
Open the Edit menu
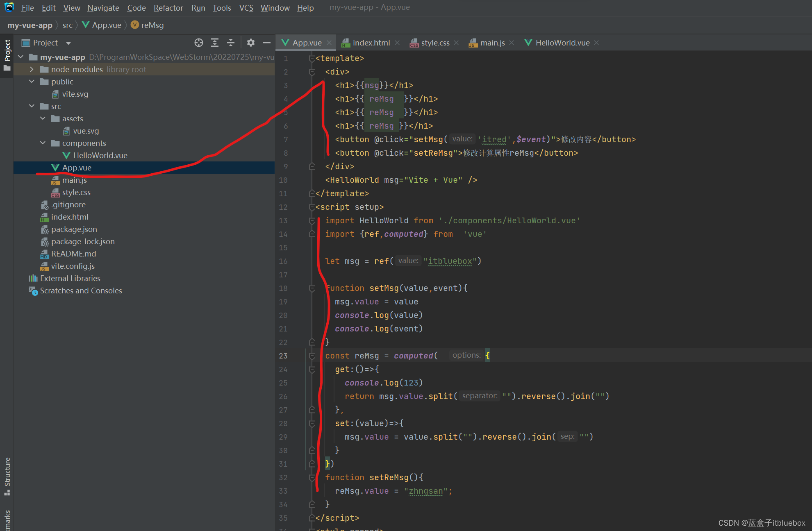48,8
